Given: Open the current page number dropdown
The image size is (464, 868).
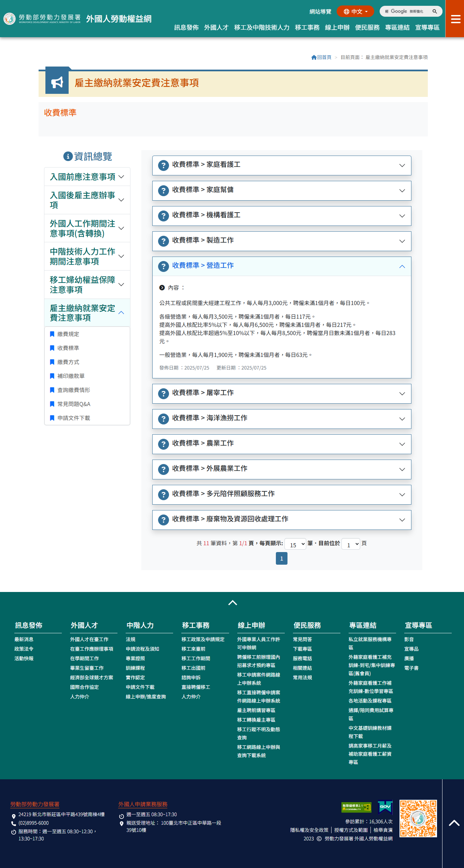Looking at the screenshot, I should pyautogui.click(x=351, y=544).
